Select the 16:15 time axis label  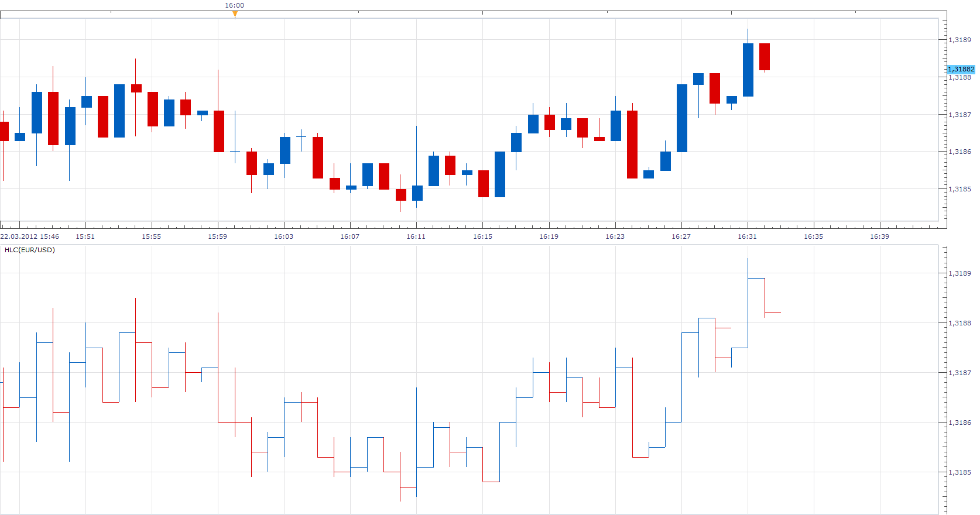[x=482, y=236]
